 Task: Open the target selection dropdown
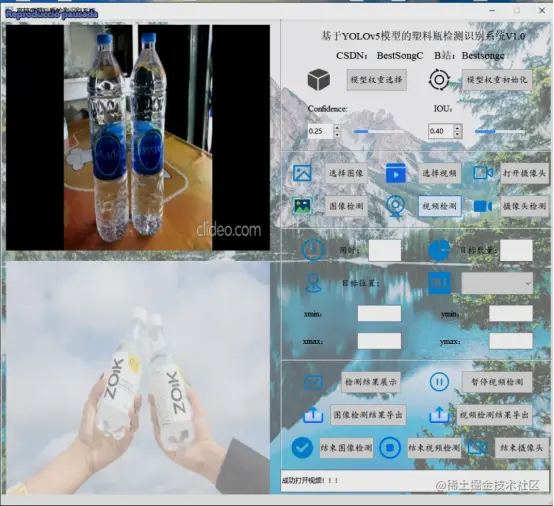[497, 283]
